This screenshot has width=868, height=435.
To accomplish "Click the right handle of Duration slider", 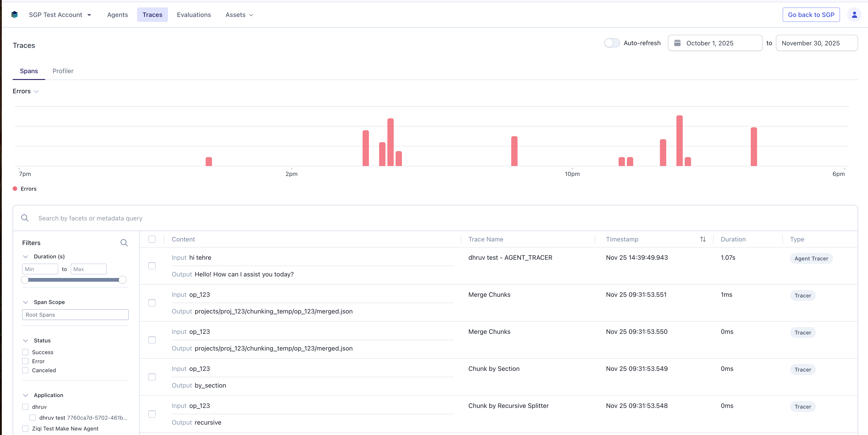I will click(x=123, y=280).
